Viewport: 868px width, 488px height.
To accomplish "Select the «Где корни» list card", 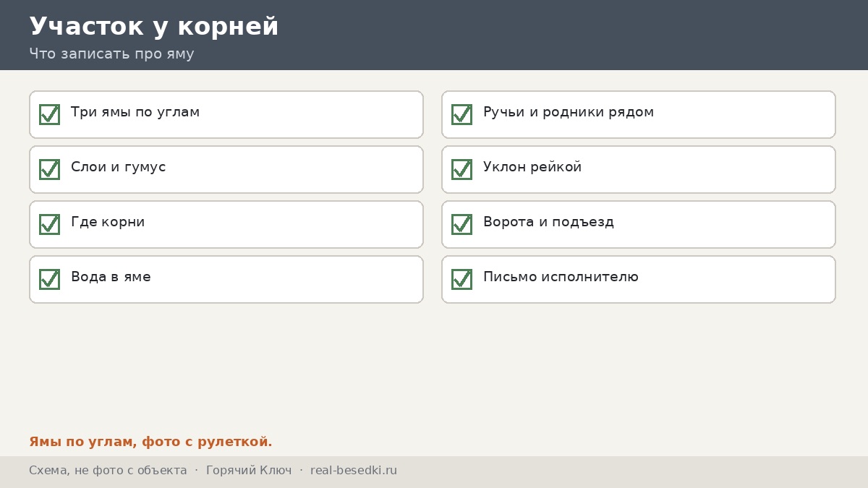I will 226,224.
